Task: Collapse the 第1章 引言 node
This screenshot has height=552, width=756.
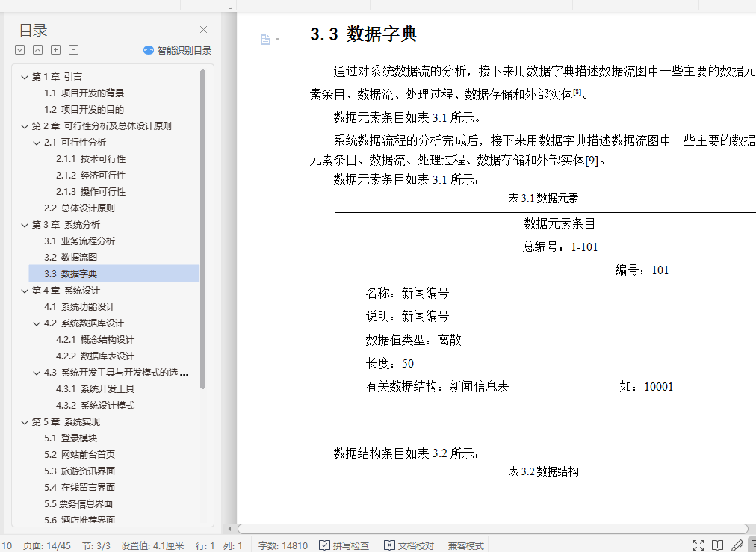Action: [x=25, y=77]
